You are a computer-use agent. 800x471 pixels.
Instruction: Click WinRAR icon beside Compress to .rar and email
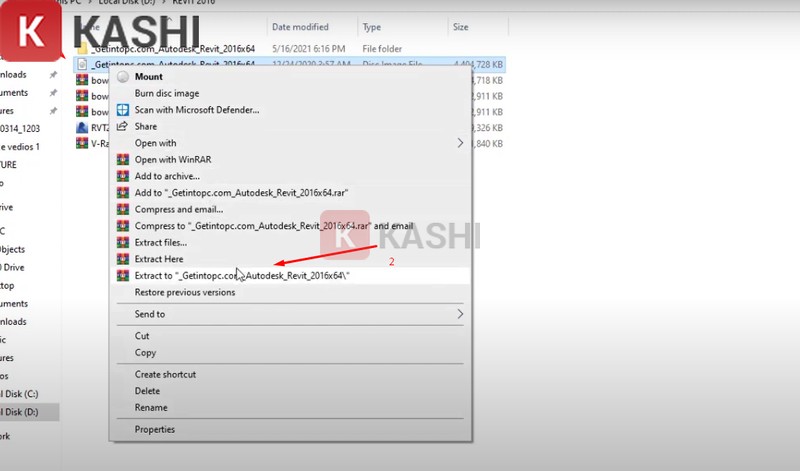(122, 226)
